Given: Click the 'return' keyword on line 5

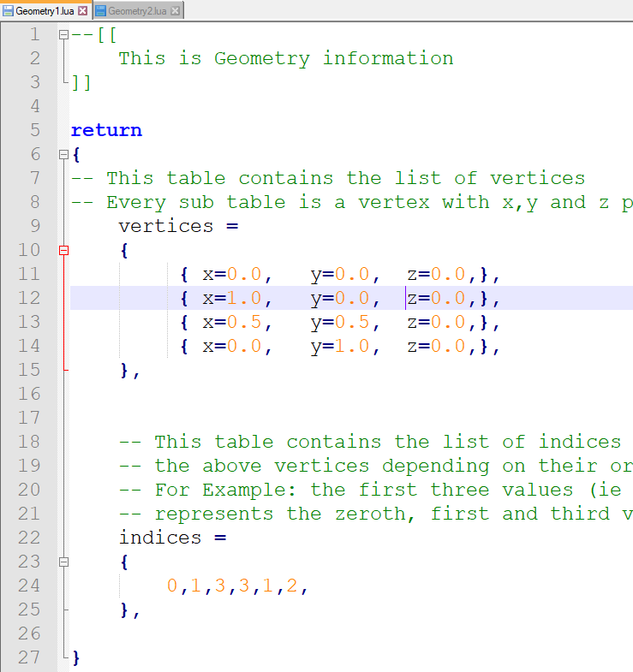Looking at the screenshot, I should click(106, 131).
